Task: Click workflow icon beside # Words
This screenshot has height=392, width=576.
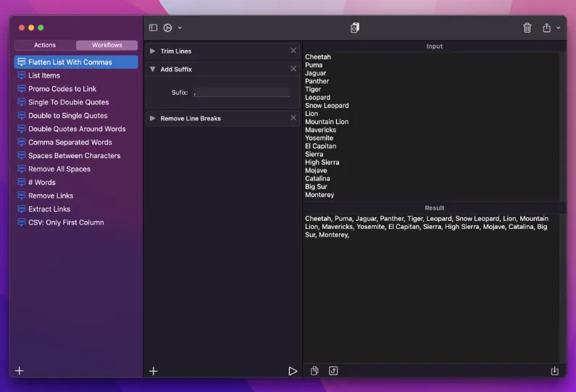Action: pyautogui.click(x=22, y=182)
